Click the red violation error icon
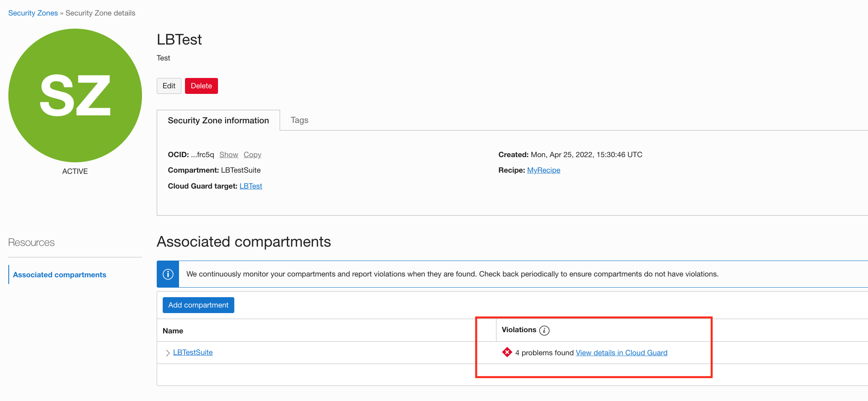This screenshot has height=401, width=868. [507, 352]
